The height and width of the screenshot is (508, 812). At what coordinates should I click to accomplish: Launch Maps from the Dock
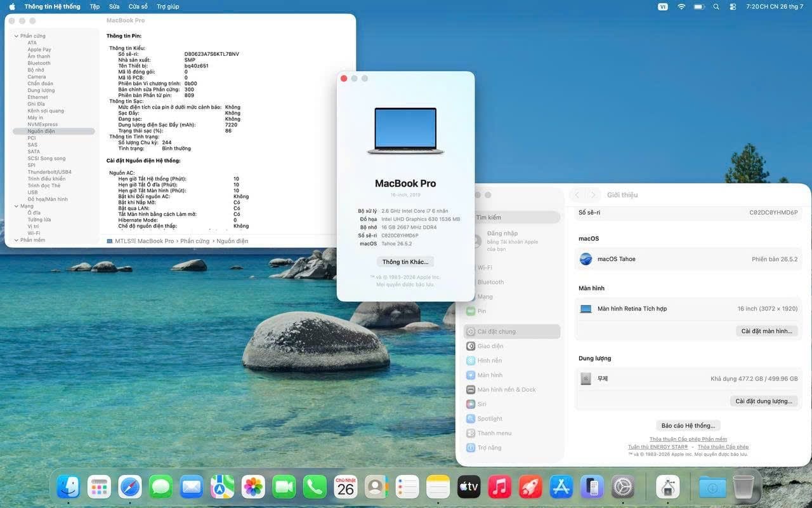(x=223, y=487)
